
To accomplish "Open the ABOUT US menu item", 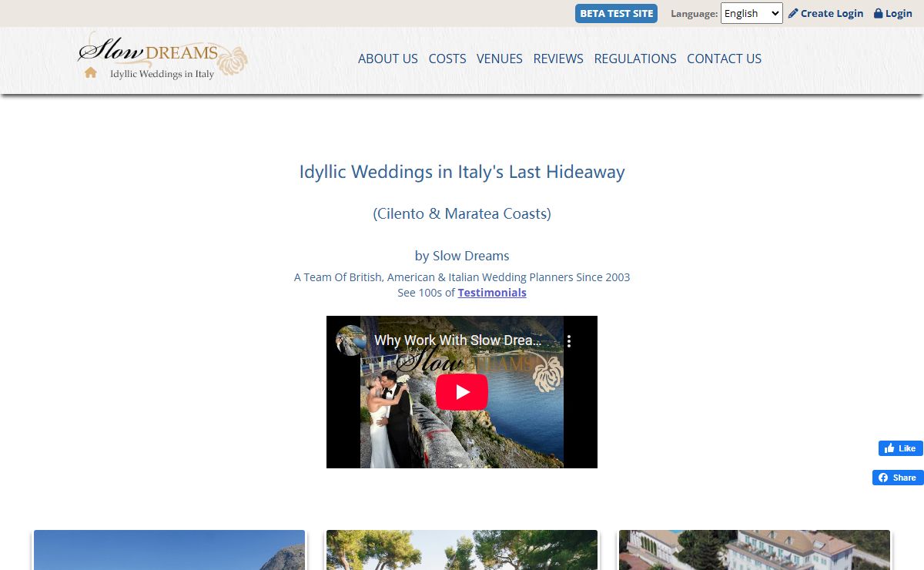I will coord(388,59).
